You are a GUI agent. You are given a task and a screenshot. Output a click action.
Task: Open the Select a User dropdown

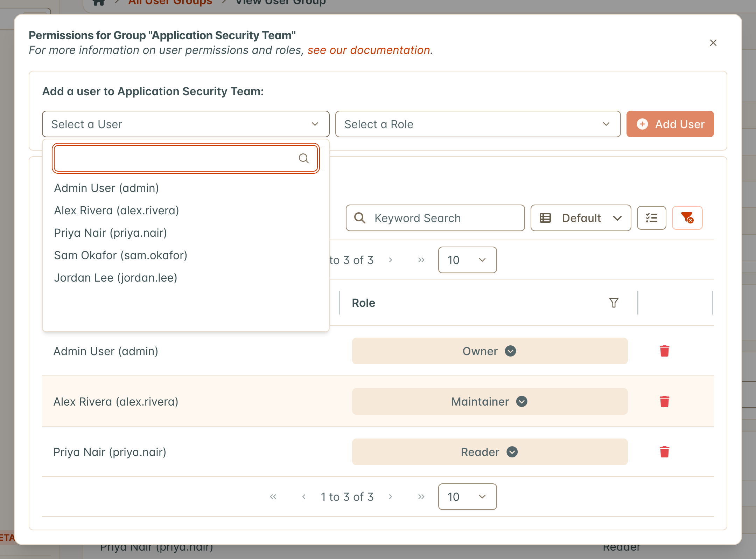point(185,124)
